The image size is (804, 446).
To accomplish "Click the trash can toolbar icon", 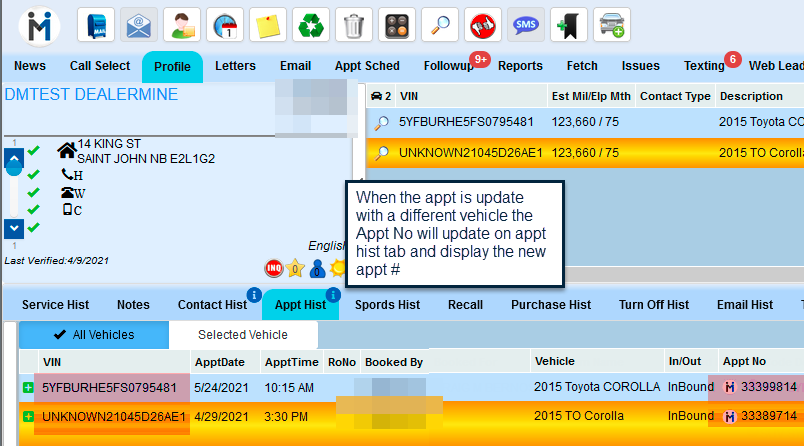I will pyautogui.click(x=353, y=24).
